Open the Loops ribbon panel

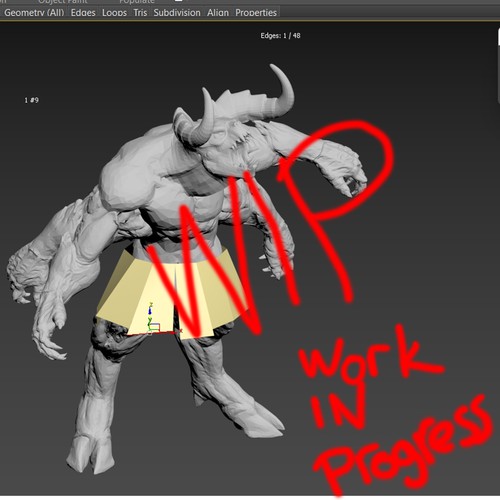pyautogui.click(x=114, y=12)
